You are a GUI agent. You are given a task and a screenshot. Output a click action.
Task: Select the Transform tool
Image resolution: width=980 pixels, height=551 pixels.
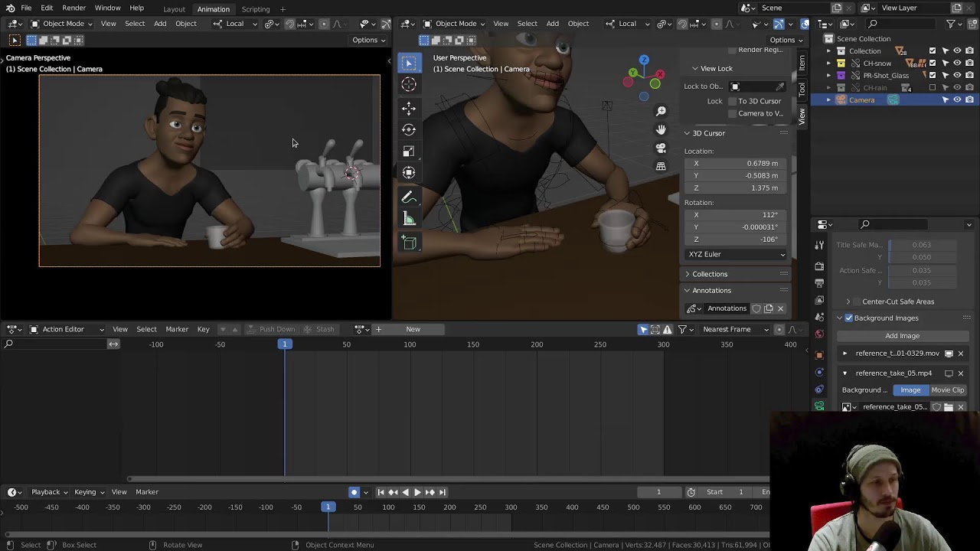pyautogui.click(x=409, y=173)
